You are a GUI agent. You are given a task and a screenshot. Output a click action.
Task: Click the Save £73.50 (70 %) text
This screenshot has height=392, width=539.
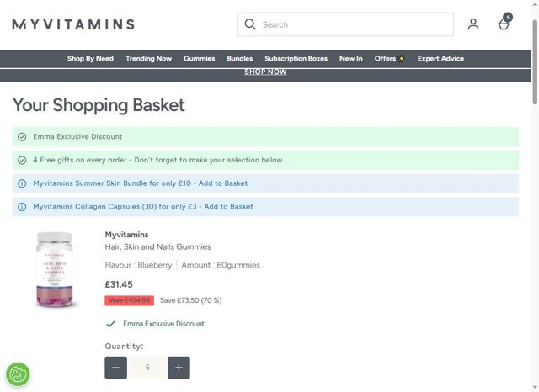coord(191,300)
